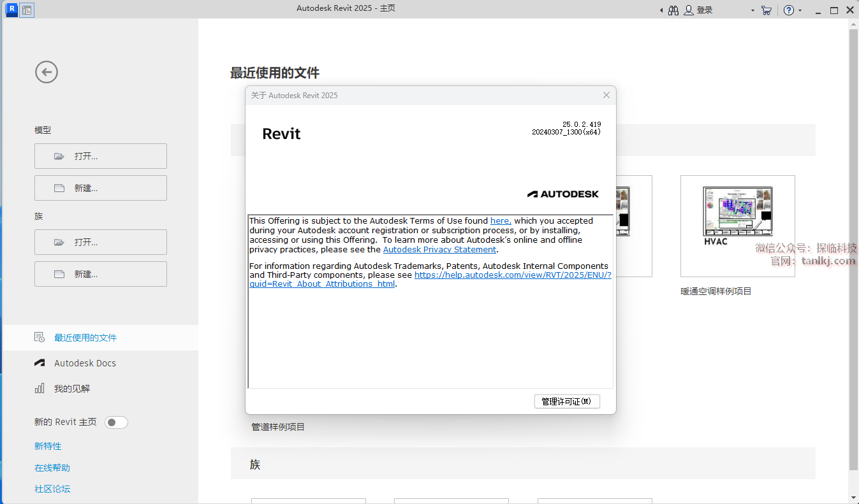Click the Terms of Use 'here' link
Screen dimensions: 859x504
(499, 221)
